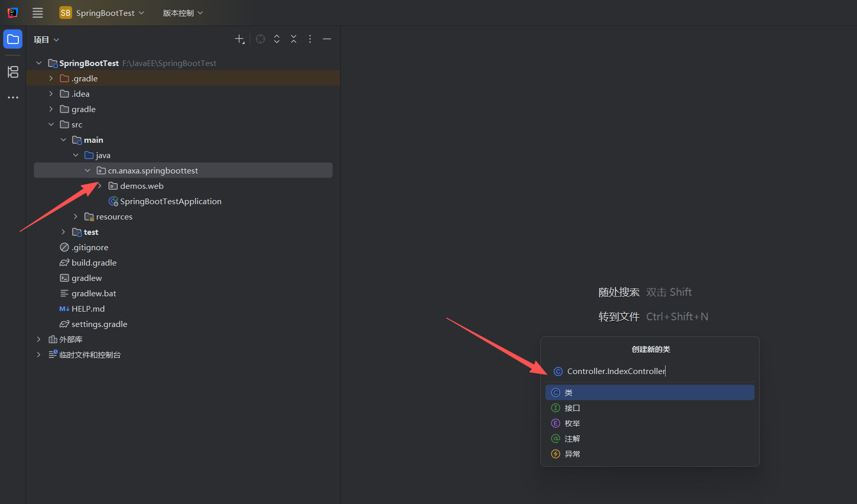Image resolution: width=857 pixels, height=504 pixels.
Task: Collapse cn.anaxa.springboottest package
Action: tap(87, 170)
